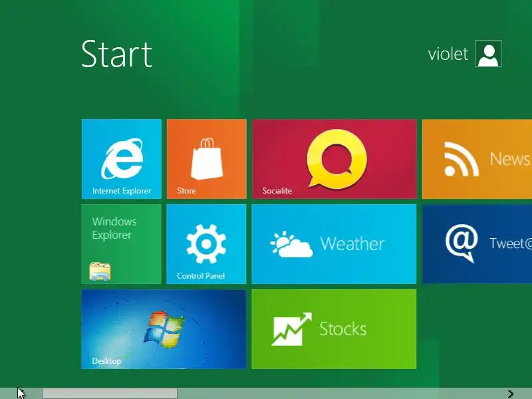Launch the Store shopping bag tile
This screenshot has width=532, height=399.
(207, 159)
